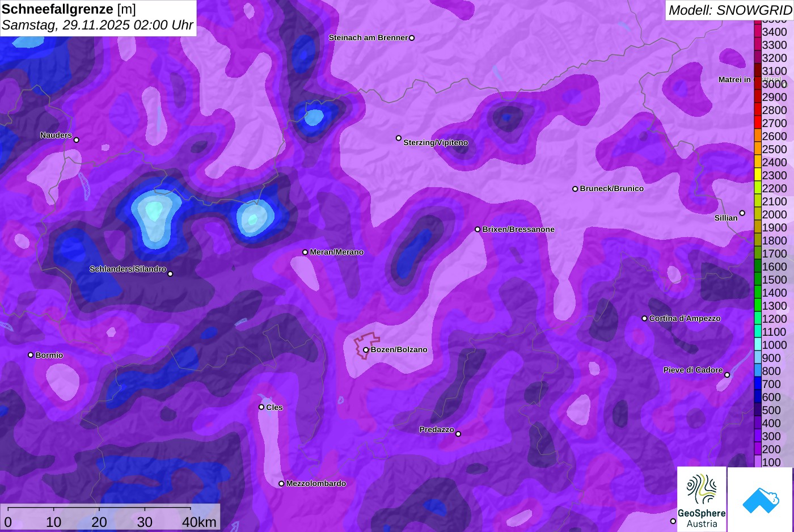Click the Brixen/Bressanone label
This screenshot has width=794, height=532.
click(518, 229)
